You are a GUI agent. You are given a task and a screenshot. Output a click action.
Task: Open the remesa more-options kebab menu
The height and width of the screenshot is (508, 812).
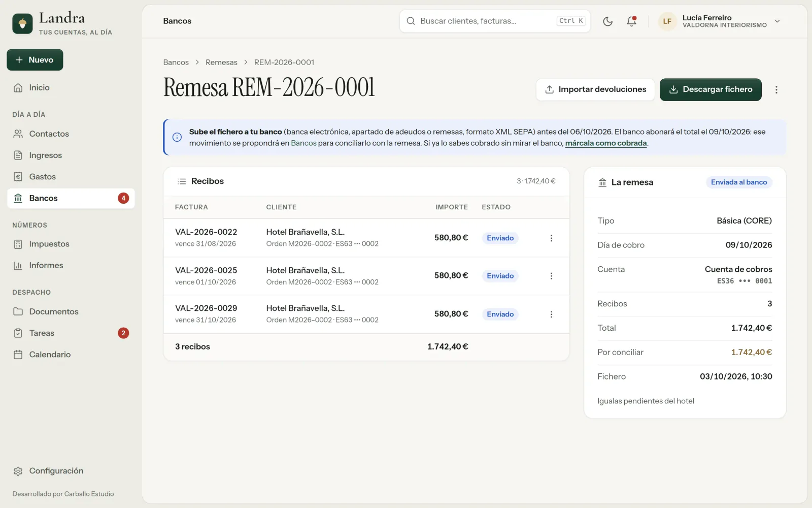776,90
